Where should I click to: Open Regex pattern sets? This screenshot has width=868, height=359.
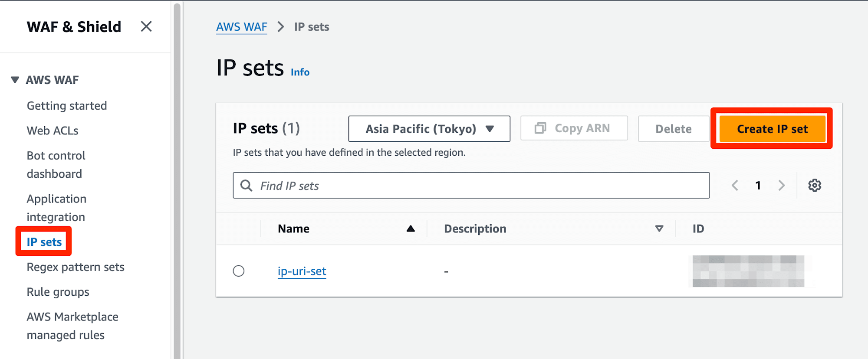(x=76, y=267)
